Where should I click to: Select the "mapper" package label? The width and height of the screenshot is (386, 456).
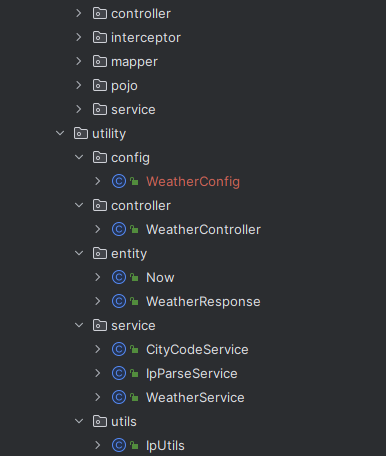pyautogui.click(x=134, y=62)
